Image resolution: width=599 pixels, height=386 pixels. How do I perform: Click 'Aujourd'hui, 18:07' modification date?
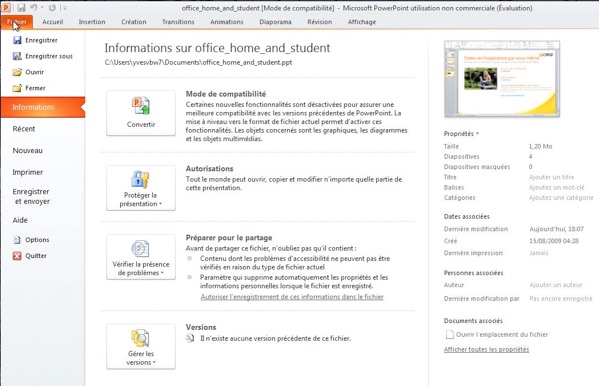click(x=556, y=229)
